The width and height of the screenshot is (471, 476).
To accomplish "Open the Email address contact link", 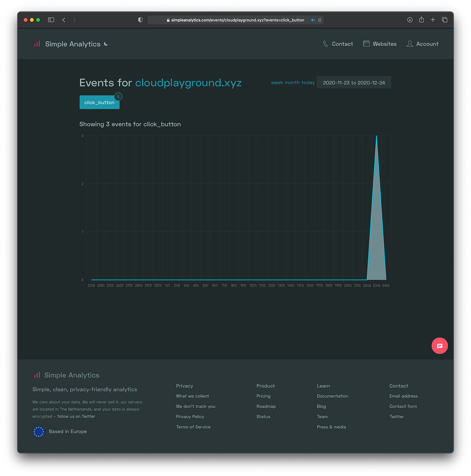I will 403,396.
